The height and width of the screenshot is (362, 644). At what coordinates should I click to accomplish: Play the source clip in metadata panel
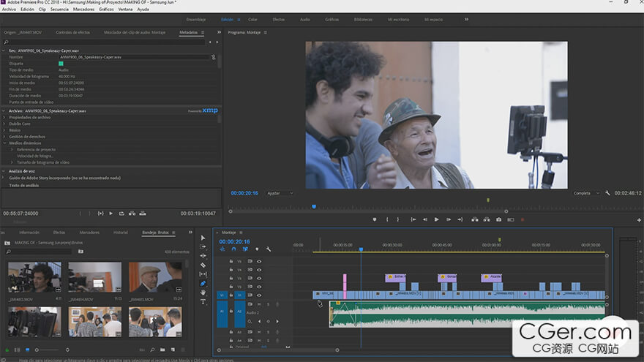pos(111,214)
